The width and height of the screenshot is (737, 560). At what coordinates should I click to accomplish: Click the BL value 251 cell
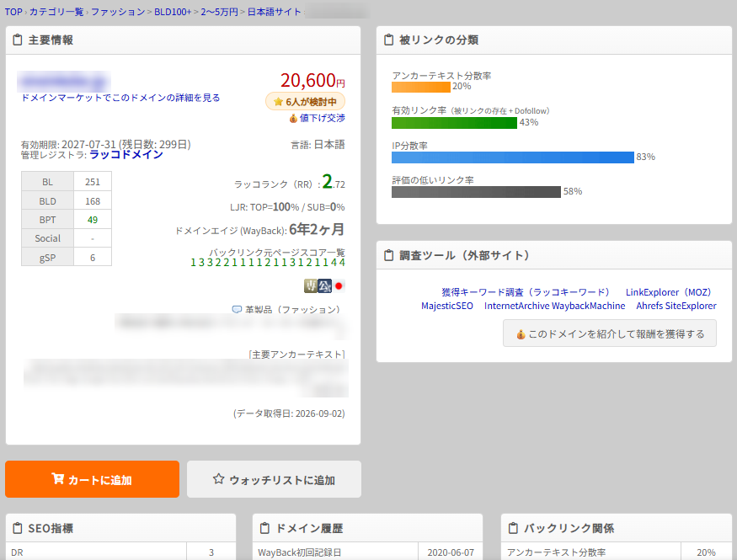pos(93,182)
